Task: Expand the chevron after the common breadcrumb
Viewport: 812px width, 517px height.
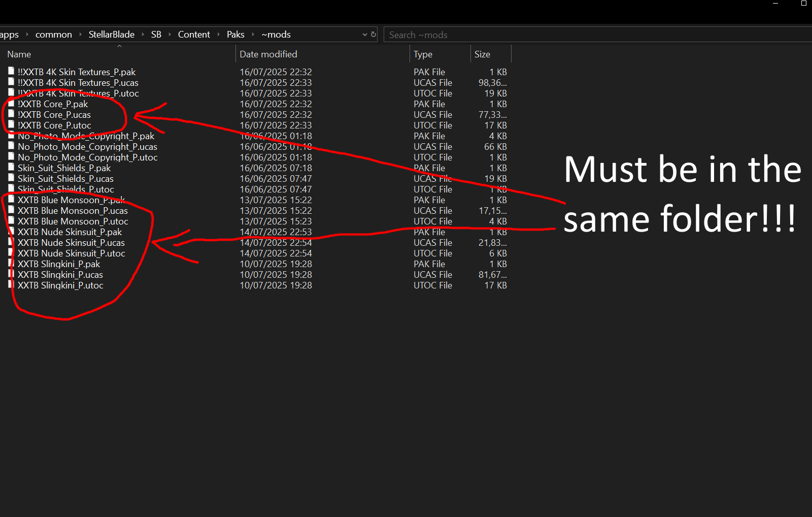Action: click(x=80, y=35)
